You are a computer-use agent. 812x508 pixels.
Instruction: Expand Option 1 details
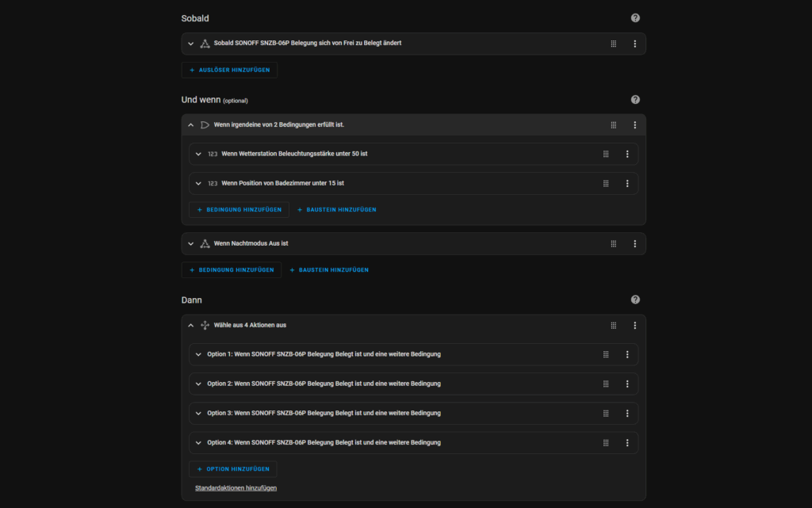pyautogui.click(x=198, y=354)
